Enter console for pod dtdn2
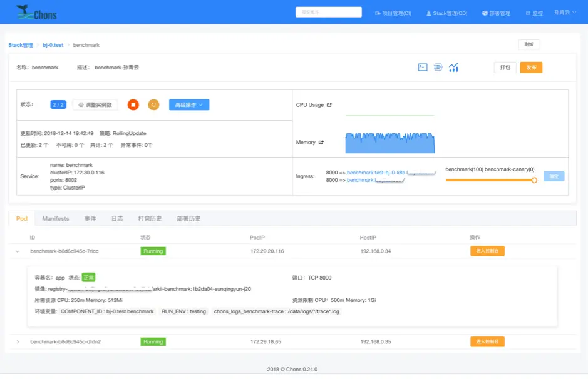Image resolution: width=588 pixels, height=379 pixels. [x=487, y=341]
